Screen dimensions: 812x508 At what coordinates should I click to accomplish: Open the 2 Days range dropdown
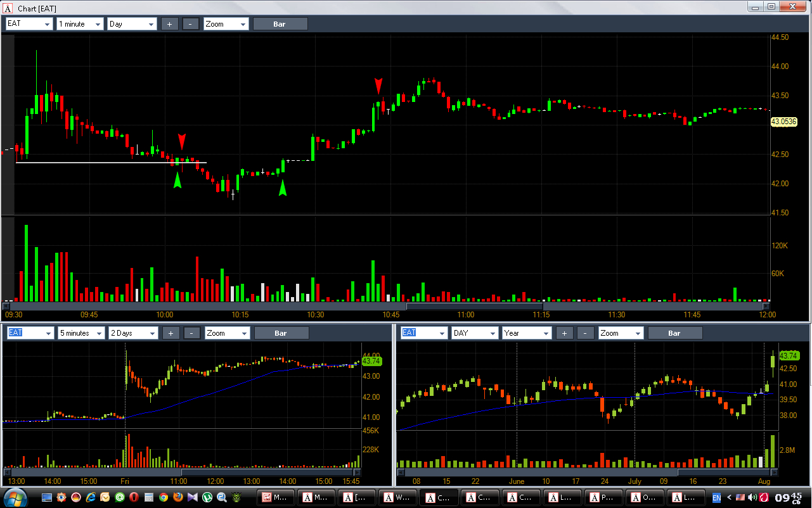pyautogui.click(x=133, y=333)
